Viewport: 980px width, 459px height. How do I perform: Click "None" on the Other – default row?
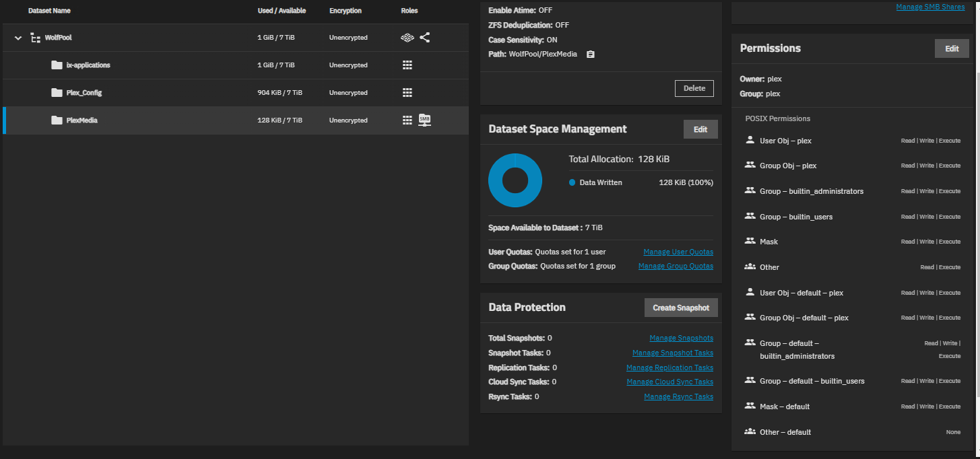(953, 432)
